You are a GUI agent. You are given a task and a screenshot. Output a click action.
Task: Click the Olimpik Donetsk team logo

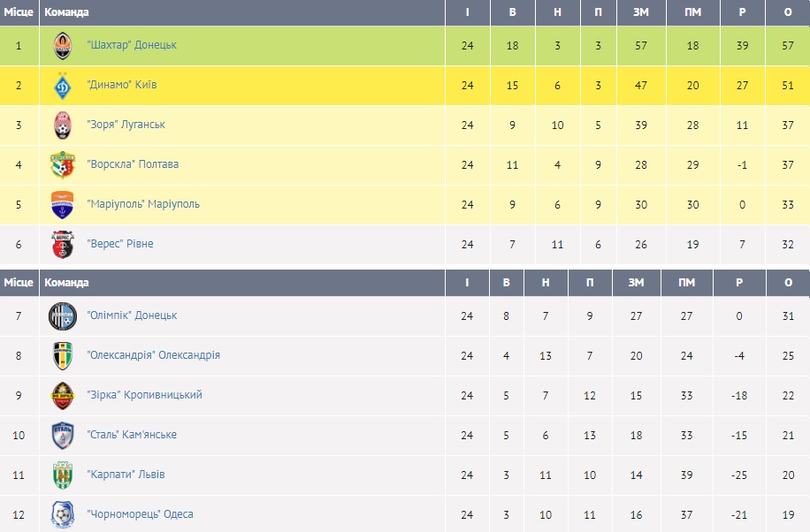pos(62,315)
